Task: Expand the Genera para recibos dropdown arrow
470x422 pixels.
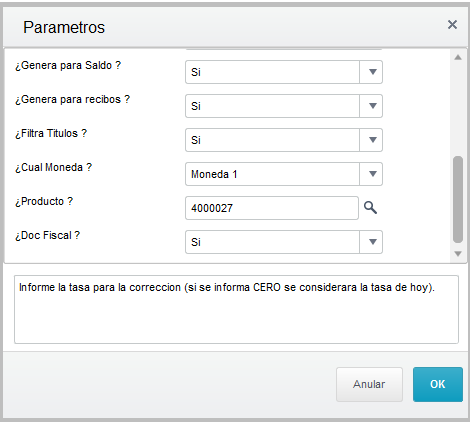Action: 371,106
